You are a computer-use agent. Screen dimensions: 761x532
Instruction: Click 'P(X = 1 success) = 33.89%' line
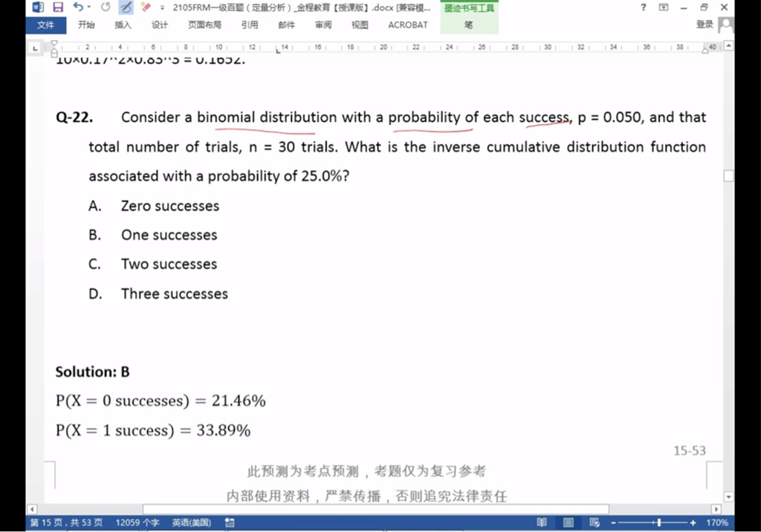click(153, 430)
